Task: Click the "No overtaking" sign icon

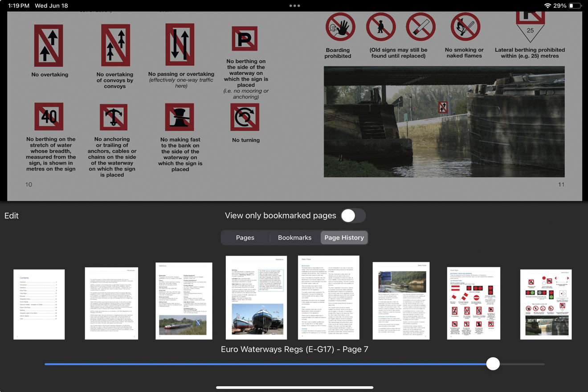Action: click(x=49, y=45)
